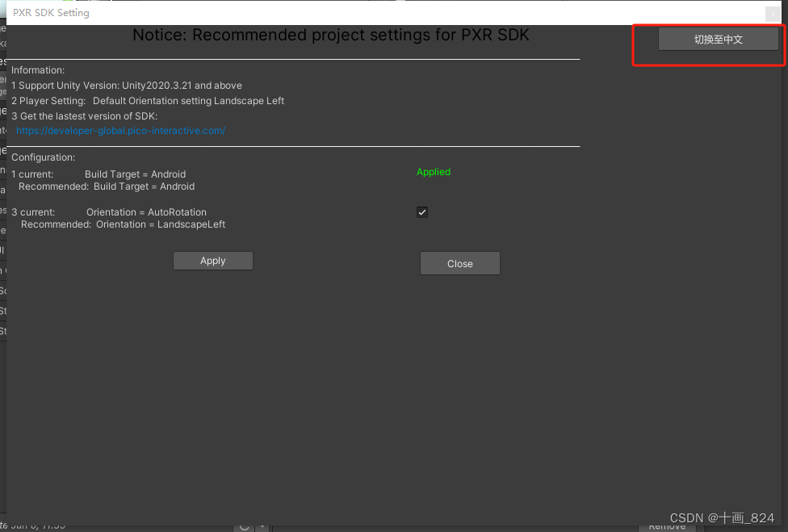The image size is (788, 532).
Task: Click the current Build Target = Android line
Action: pyautogui.click(x=98, y=174)
